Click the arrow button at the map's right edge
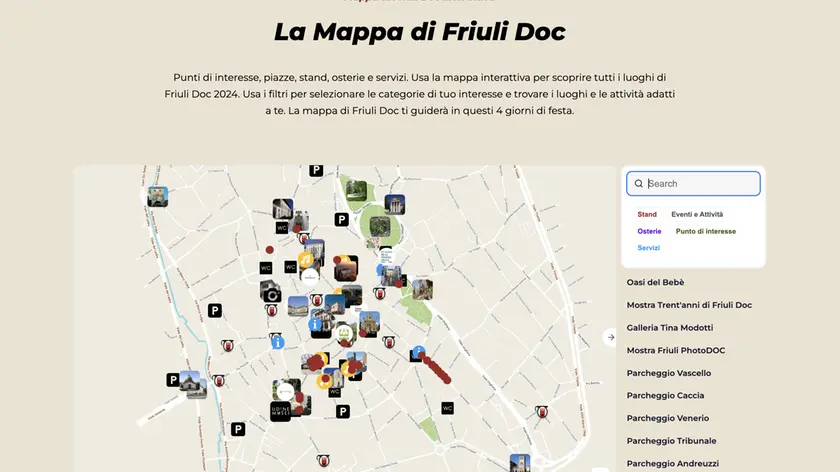Screen dimensions: 840x472 tap(610, 338)
